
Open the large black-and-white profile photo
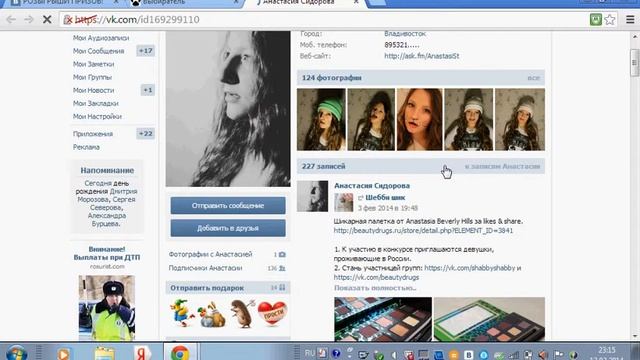(228, 109)
